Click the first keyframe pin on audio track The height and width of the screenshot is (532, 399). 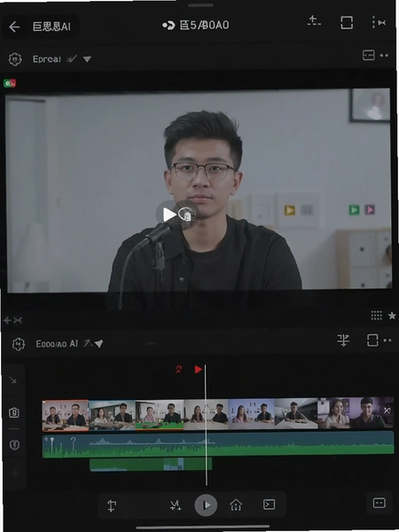tap(52, 444)
